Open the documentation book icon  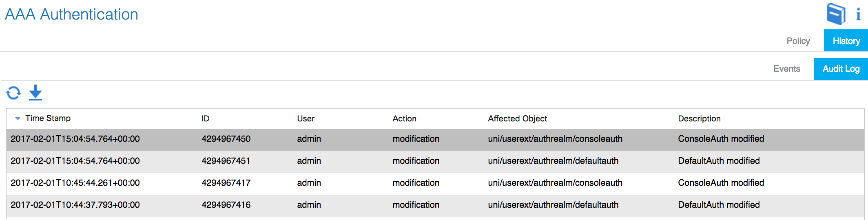pos(836,14)
